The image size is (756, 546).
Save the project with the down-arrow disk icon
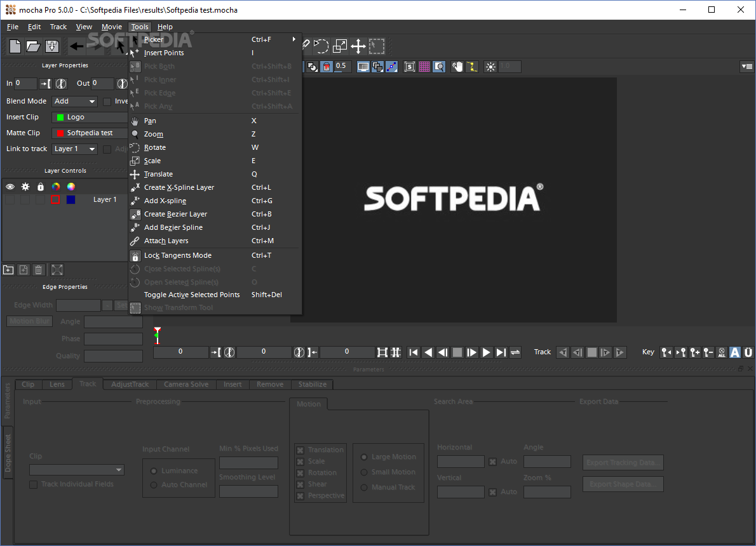point(52,46)
